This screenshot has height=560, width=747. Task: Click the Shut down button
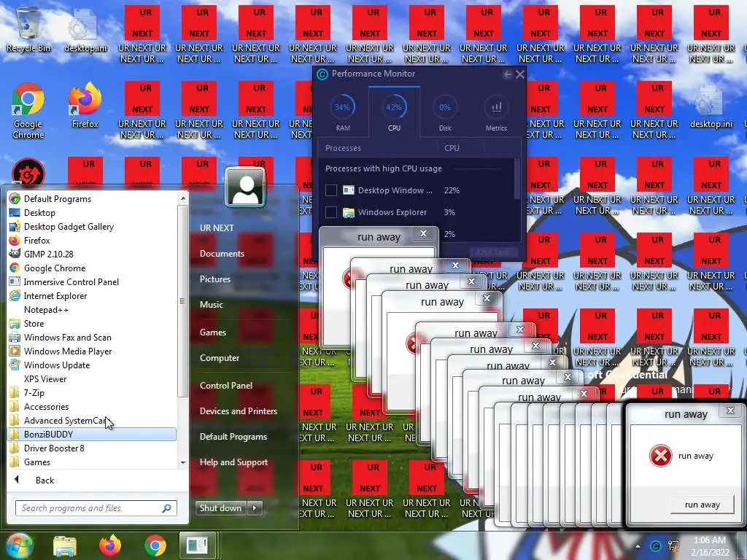point(220,508)
